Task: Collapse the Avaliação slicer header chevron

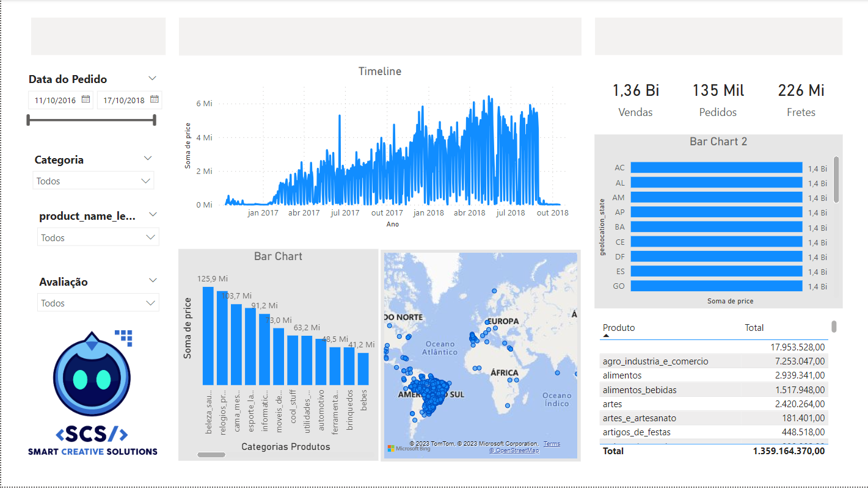Action: [153, 281]
